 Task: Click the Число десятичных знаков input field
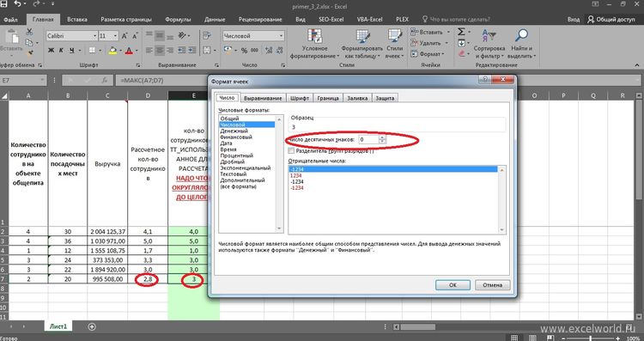click(368, 140)
